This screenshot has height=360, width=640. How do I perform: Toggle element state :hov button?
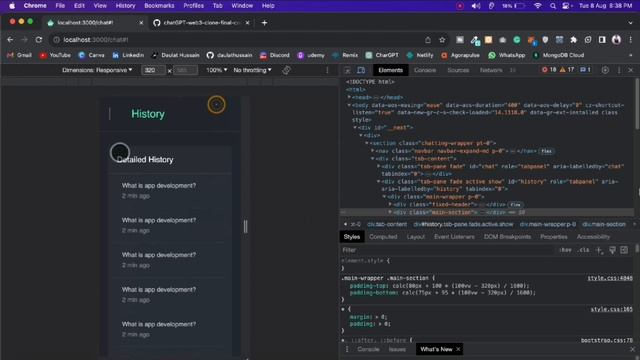(x=565, y=250)
